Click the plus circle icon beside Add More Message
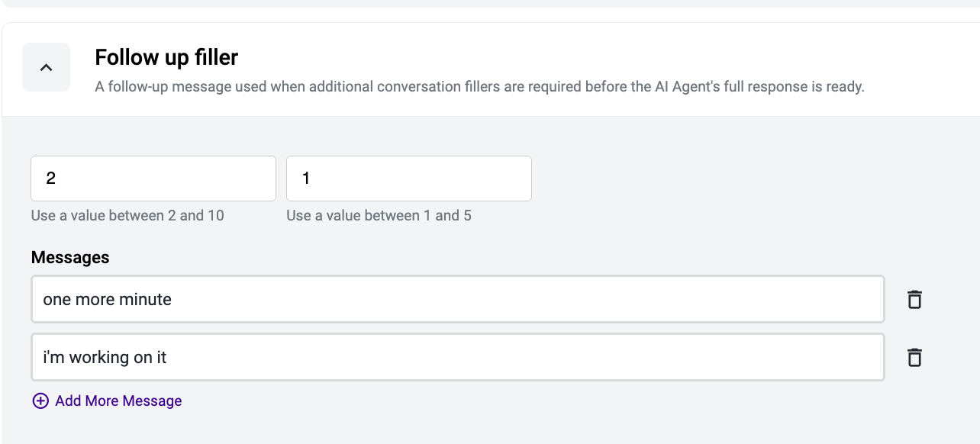 [40, 401]
